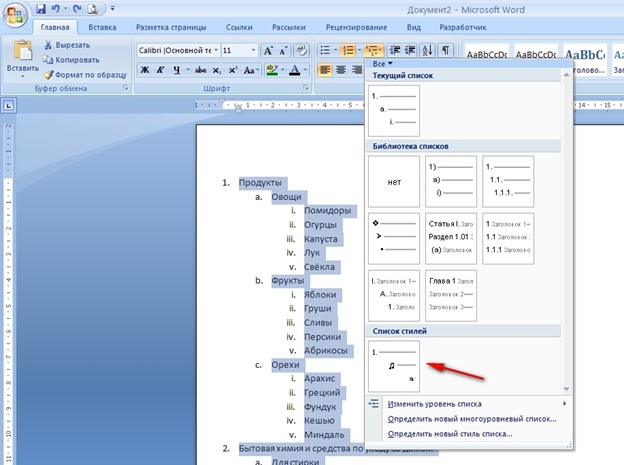
Task: Click Определить новый многоуровневый список
Action: click(x=469, y=419)
